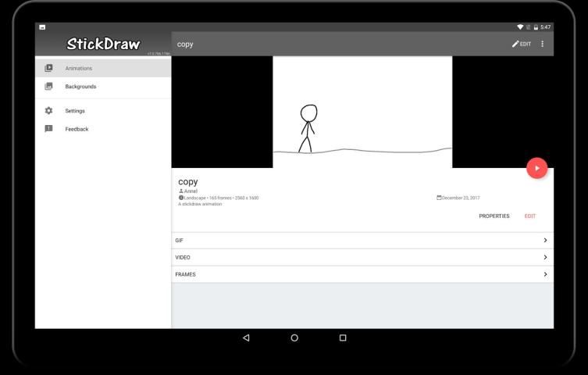The image size is (588, 375).
Task: Tap the Android recent apps square
Action: (x=342, y=337)
